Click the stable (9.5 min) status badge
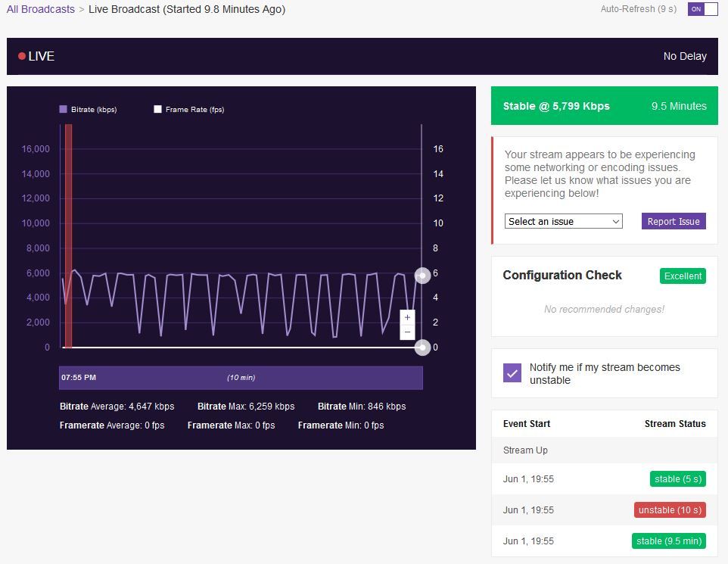Image resolution: width=728 pixels, height=564 pixels. (x=668, y=541)
